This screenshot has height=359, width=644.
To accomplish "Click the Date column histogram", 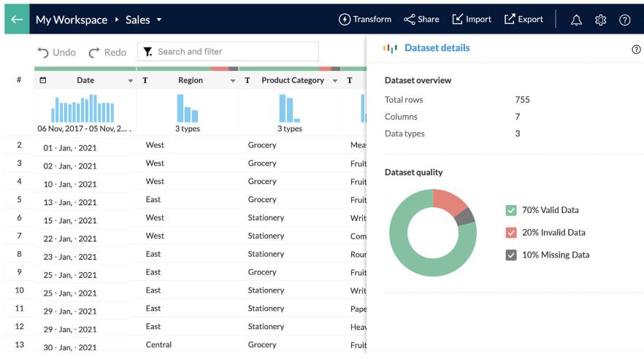I will [83, 108].
